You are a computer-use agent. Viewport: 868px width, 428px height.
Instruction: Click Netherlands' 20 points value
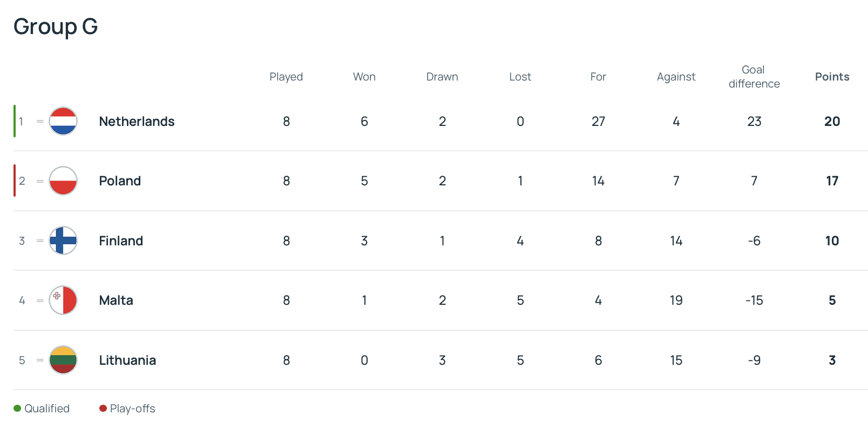(x=832, y=122)
